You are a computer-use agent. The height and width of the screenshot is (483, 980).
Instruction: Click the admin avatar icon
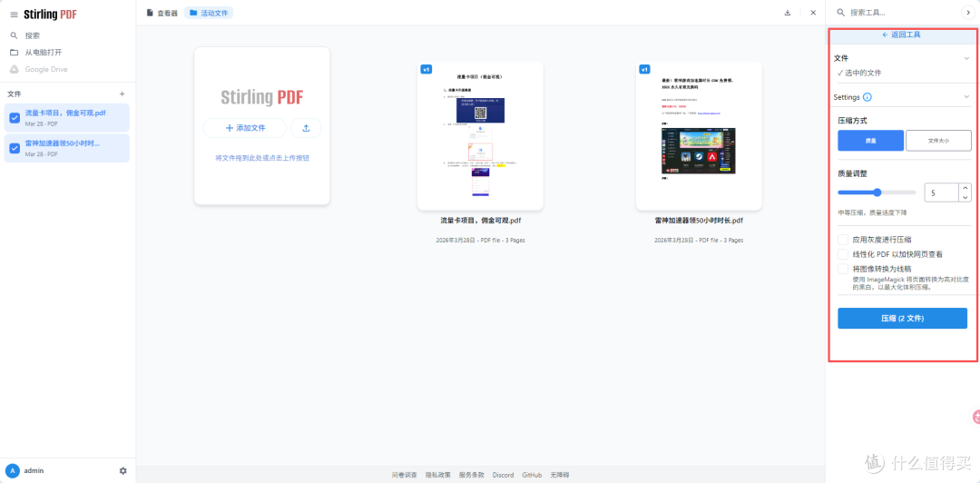point(13,470)
